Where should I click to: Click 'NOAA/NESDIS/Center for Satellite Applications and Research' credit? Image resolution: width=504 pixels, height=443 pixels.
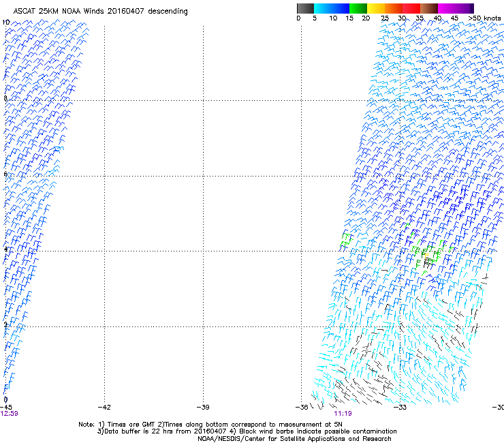(294, 439)
